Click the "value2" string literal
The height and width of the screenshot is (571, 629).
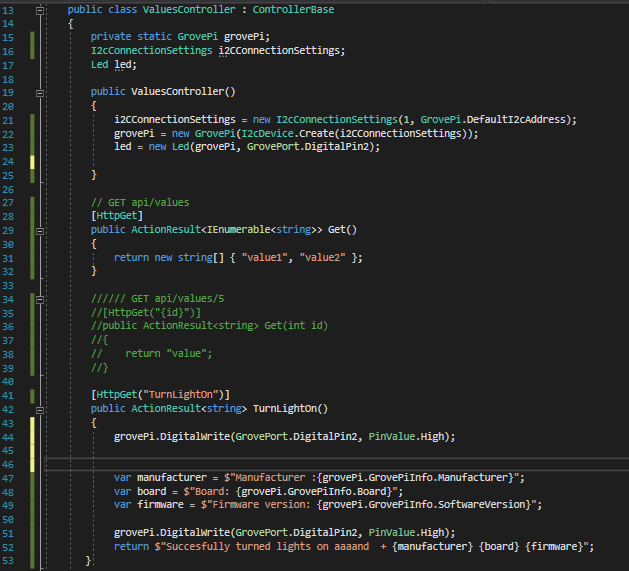[323, 257]
